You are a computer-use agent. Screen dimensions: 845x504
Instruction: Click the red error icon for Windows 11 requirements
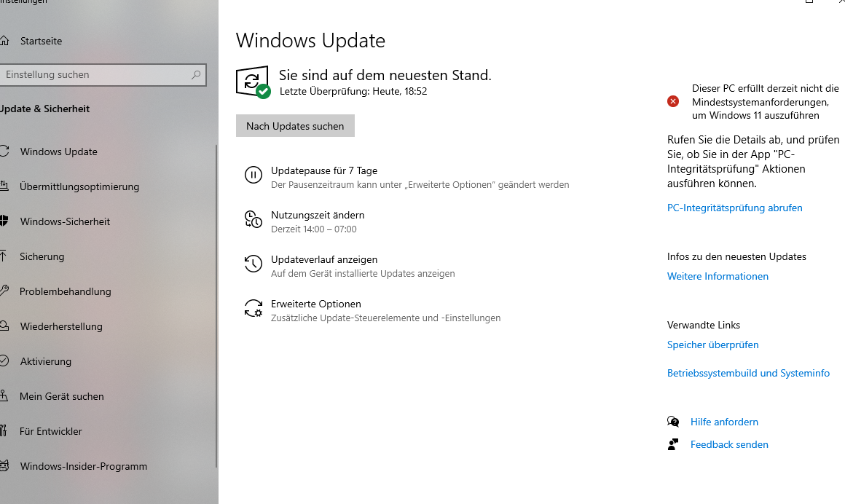point(673,101)
